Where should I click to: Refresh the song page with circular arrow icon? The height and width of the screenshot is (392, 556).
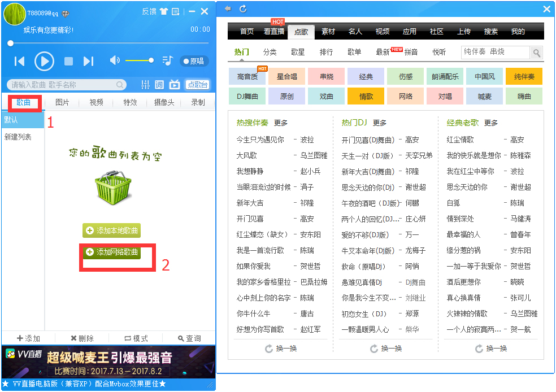pyautogui.click(x=244, y=10)
